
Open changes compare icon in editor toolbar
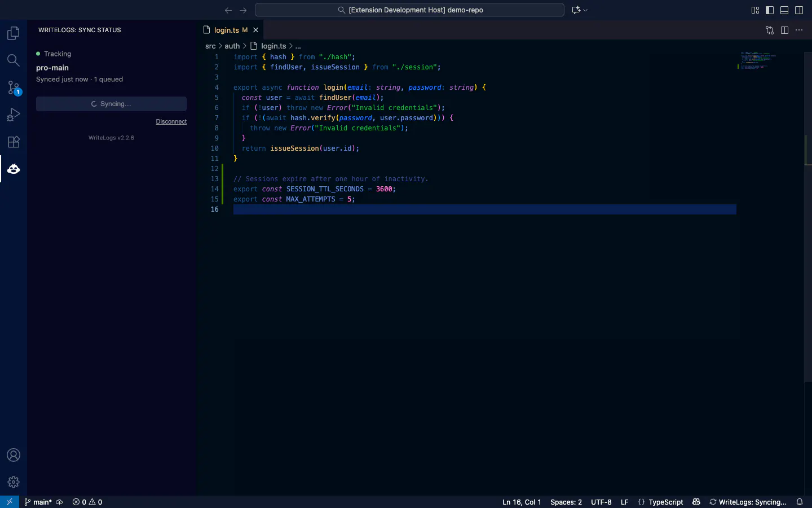(770, 30)
